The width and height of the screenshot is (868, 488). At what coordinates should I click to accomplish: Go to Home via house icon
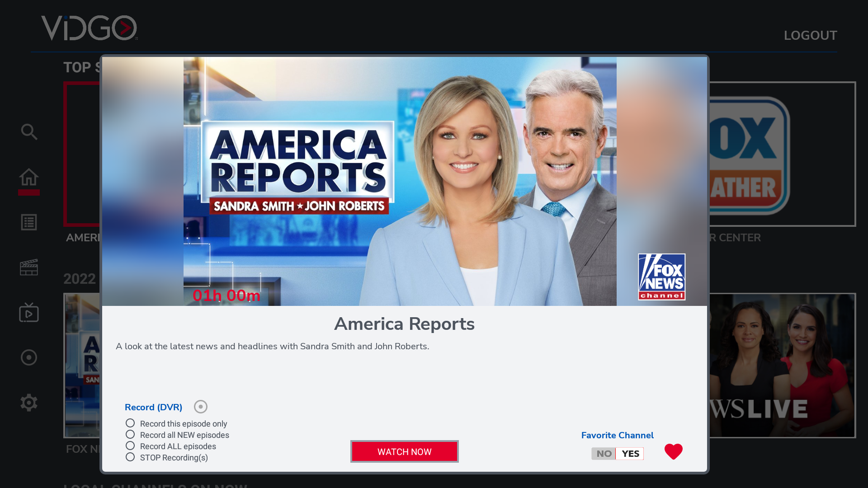(x=29, y=177)
